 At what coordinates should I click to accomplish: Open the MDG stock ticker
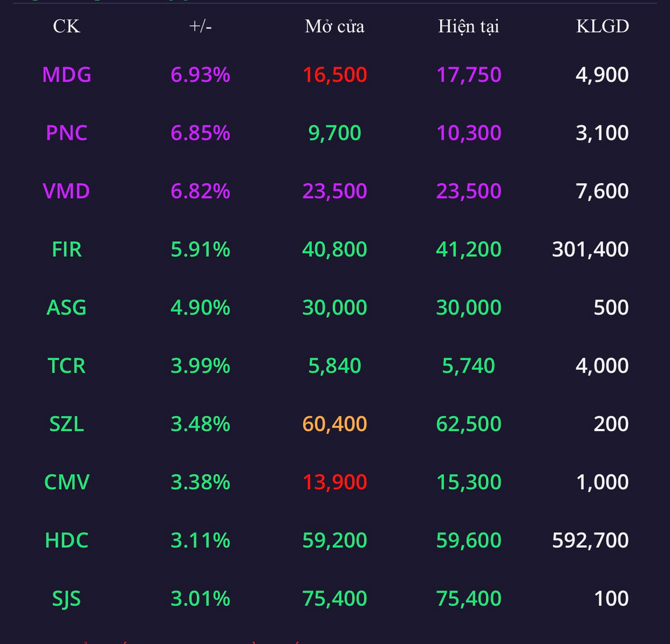(67, 75)
